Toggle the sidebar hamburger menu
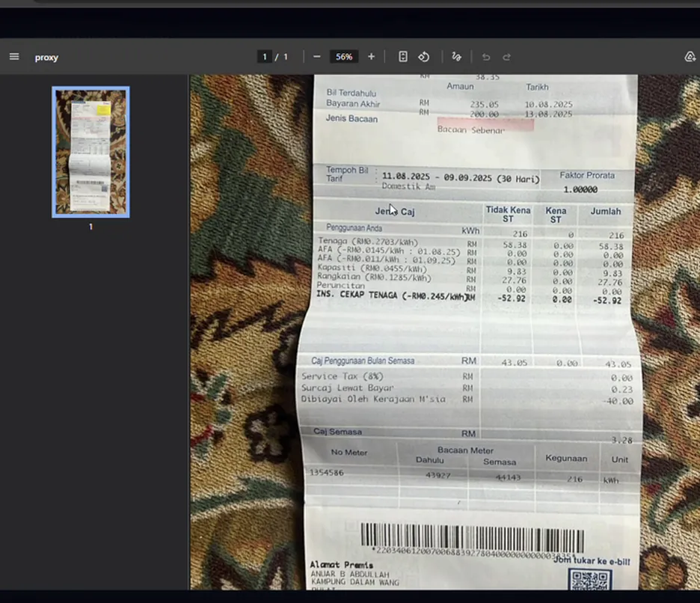Image resolution: width=700 pixels, height=603 pixels. pos(14,57)
